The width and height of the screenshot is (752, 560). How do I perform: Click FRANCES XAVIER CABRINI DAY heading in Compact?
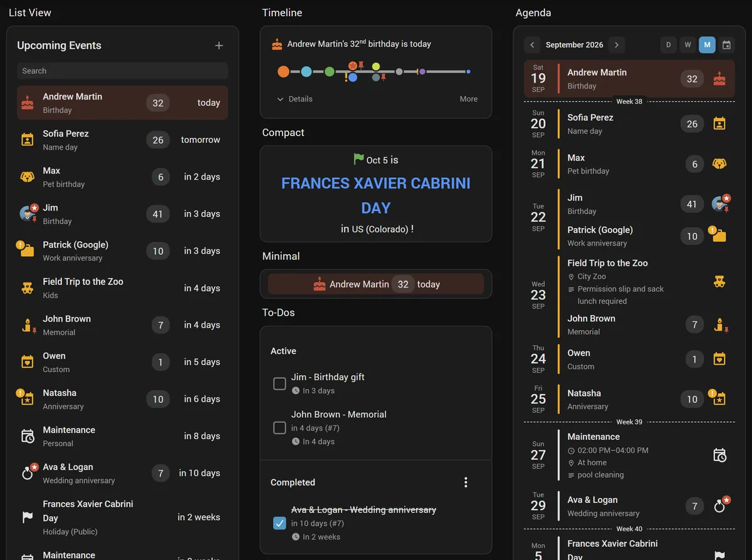[376, 195]
